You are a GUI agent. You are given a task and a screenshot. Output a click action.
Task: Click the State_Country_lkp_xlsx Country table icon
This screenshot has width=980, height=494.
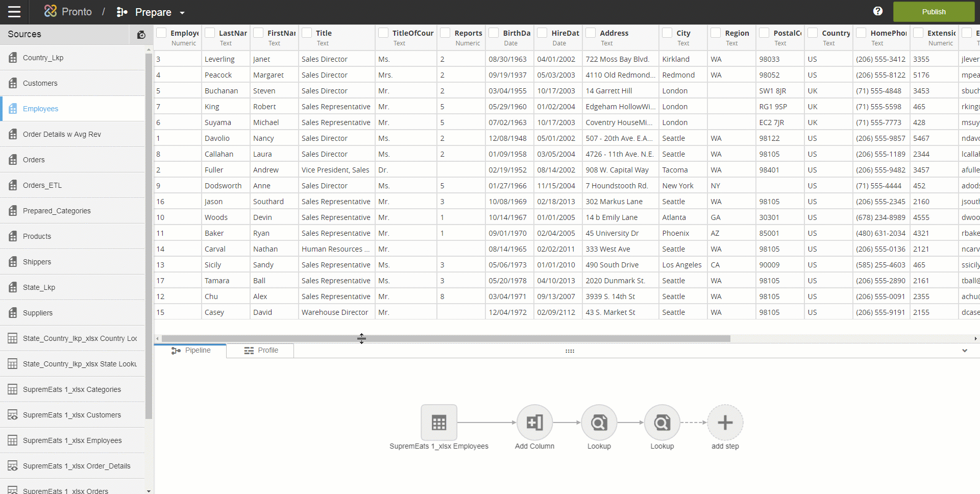click(x=13, y=338)
